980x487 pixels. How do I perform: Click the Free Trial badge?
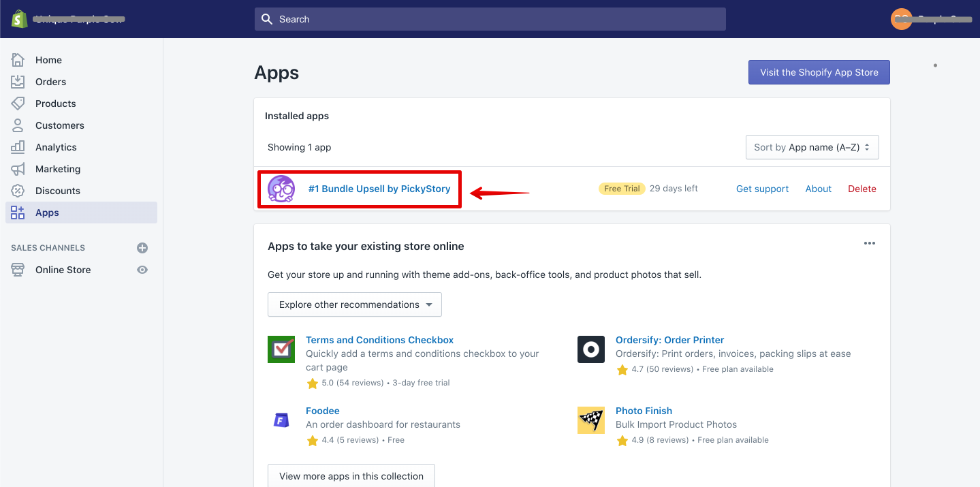(x=622, y=189)
